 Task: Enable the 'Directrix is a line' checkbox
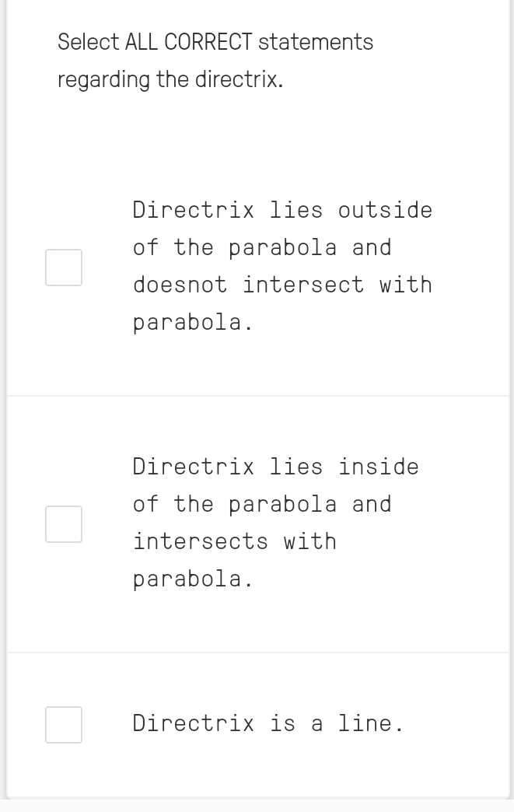click(x=64, y=725)
